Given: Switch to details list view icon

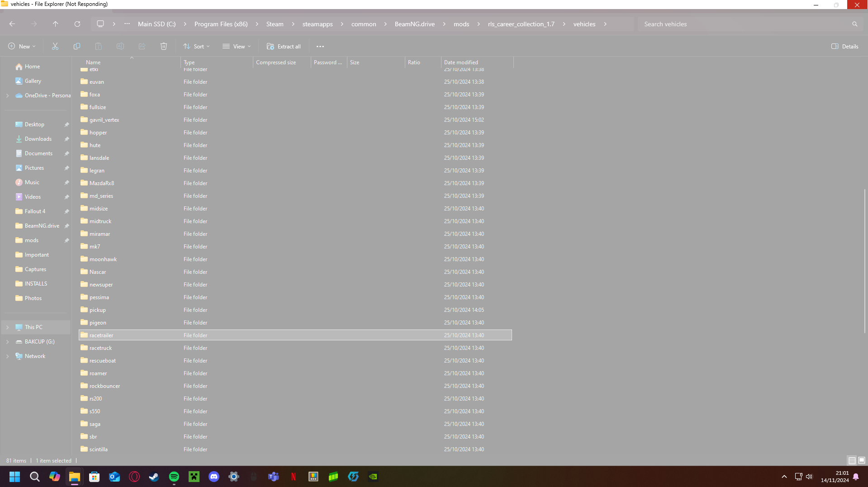Looking at the screenshot, I should point(852,460).
